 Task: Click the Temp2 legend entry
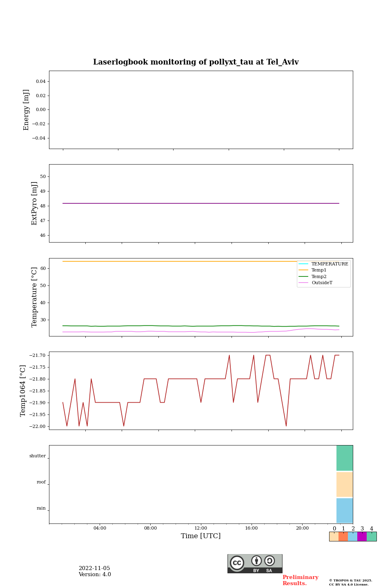click(313, 277)
